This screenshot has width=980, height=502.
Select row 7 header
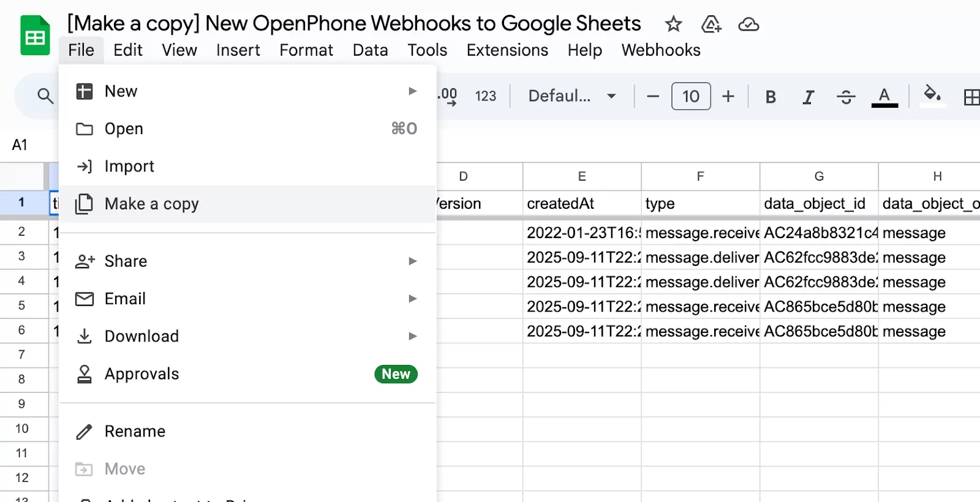point(22,355)
